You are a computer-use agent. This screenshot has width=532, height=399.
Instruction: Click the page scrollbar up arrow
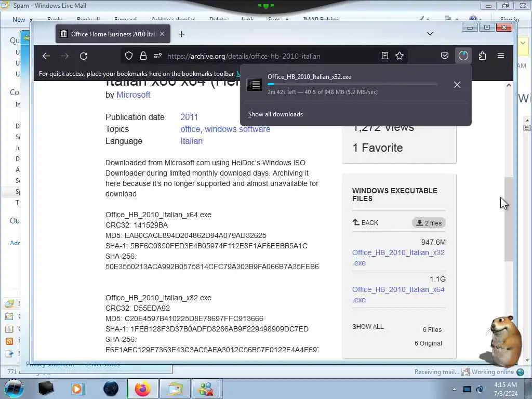(509, 86)
